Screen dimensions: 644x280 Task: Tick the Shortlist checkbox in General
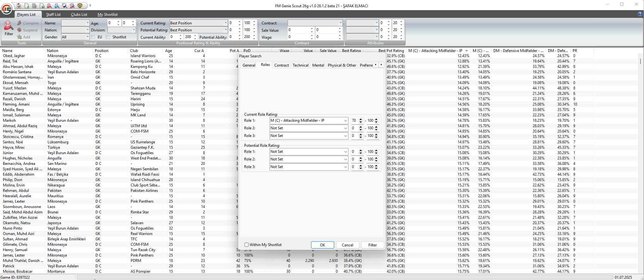tap(108, 37)
